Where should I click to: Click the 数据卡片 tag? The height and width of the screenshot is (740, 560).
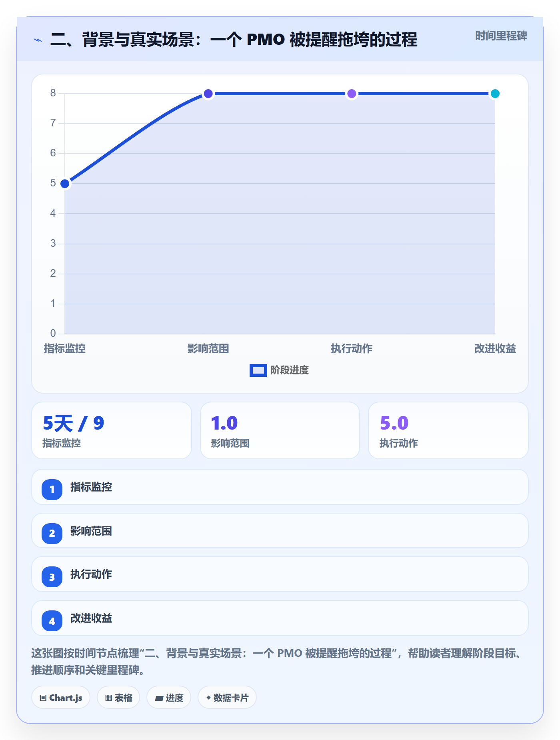(227, 698)
